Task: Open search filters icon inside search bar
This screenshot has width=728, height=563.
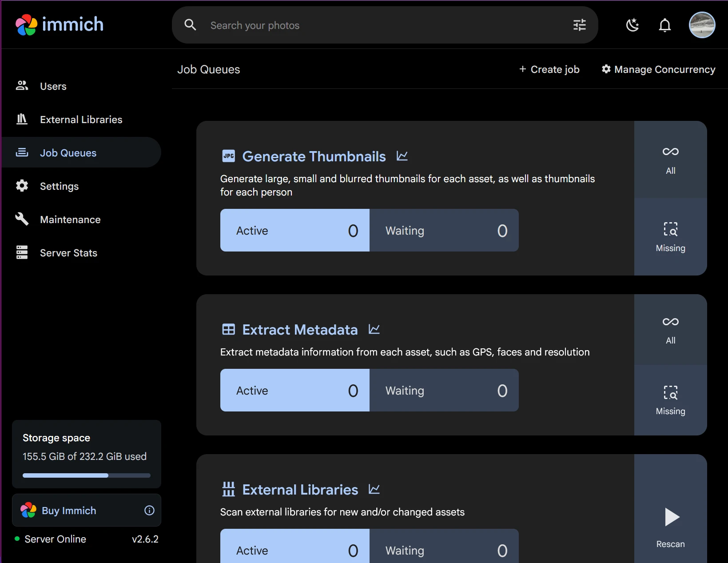Action: [579, 25]
